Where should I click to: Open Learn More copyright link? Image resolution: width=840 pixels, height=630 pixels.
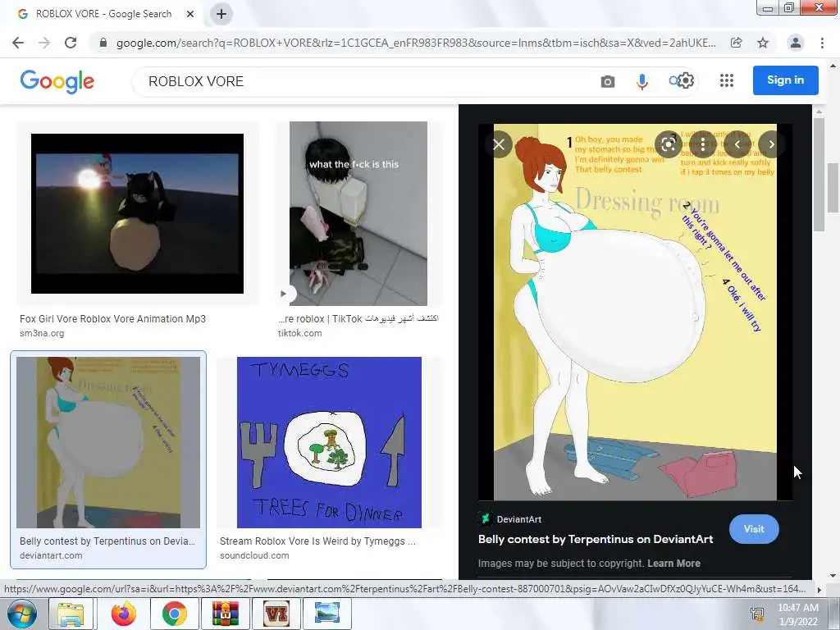pyautogui.click(x=673, y=564)
